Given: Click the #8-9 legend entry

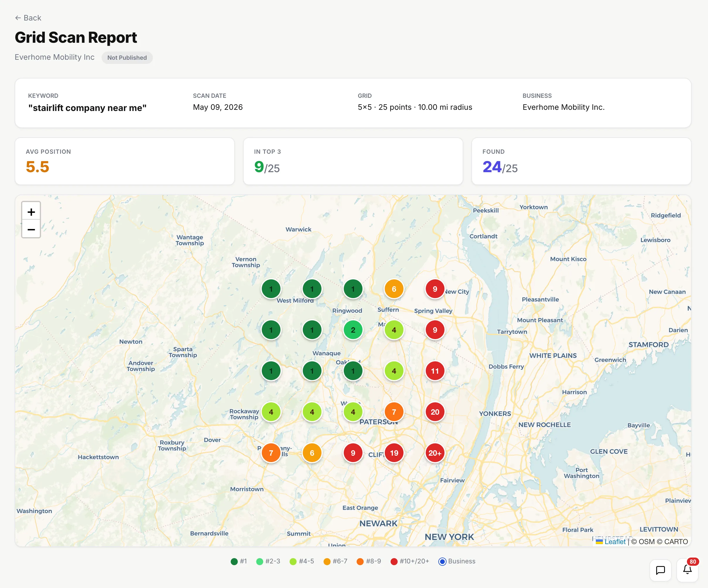Looking at the screenshot, I should [x=369, y=561].
